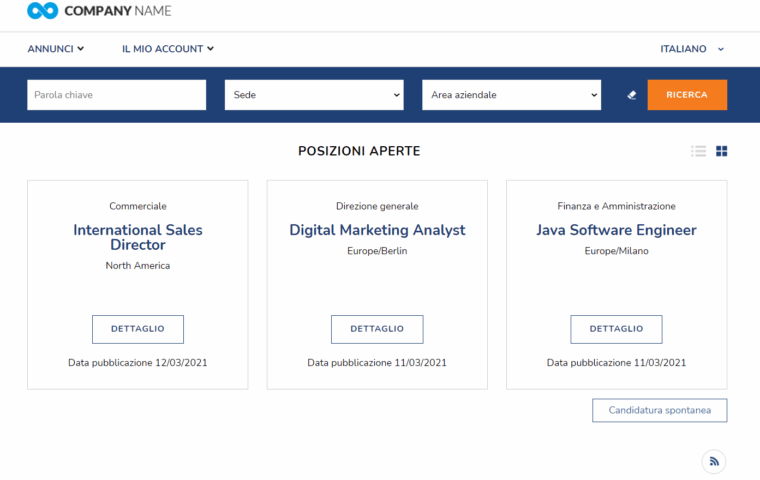Clear search filters with eraser icon

632,95
